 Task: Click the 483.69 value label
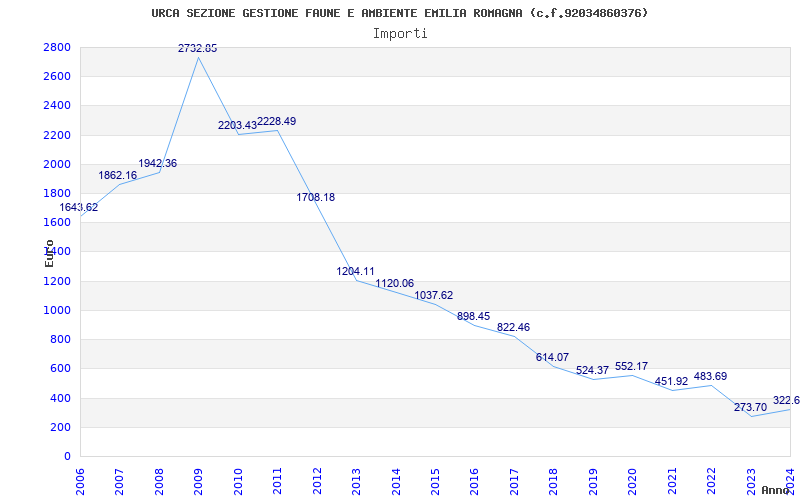[711, 377]
